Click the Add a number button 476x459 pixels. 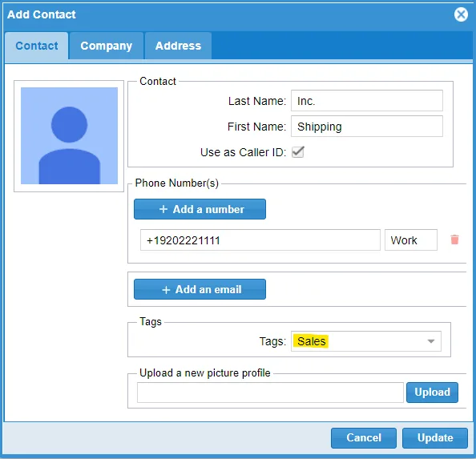tap(200, 209)
